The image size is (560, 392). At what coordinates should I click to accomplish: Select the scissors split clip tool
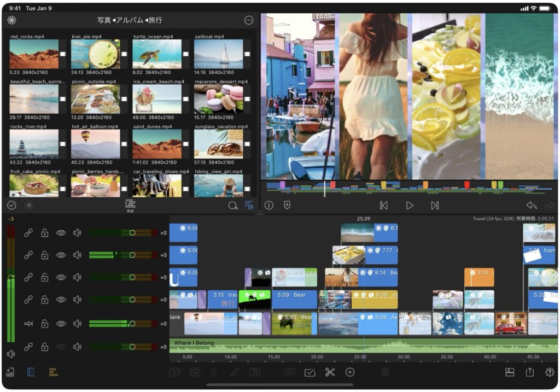[x=329, y=372]
